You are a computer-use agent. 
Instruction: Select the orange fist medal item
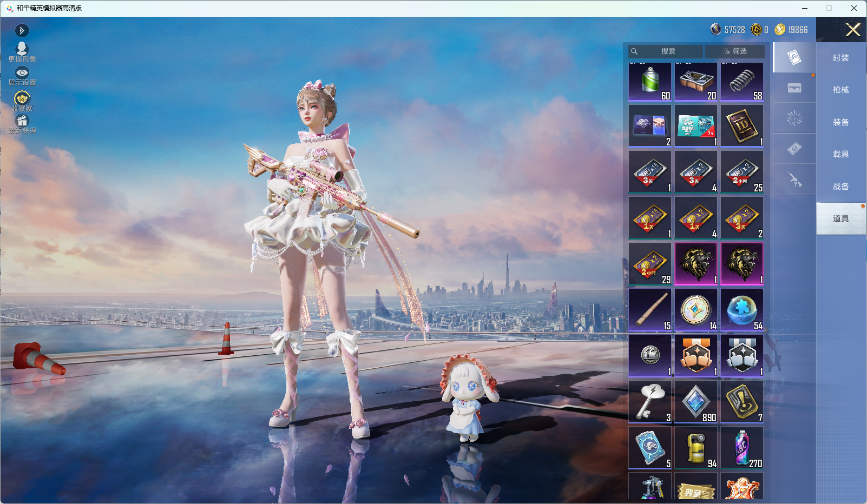pos(696,356)
